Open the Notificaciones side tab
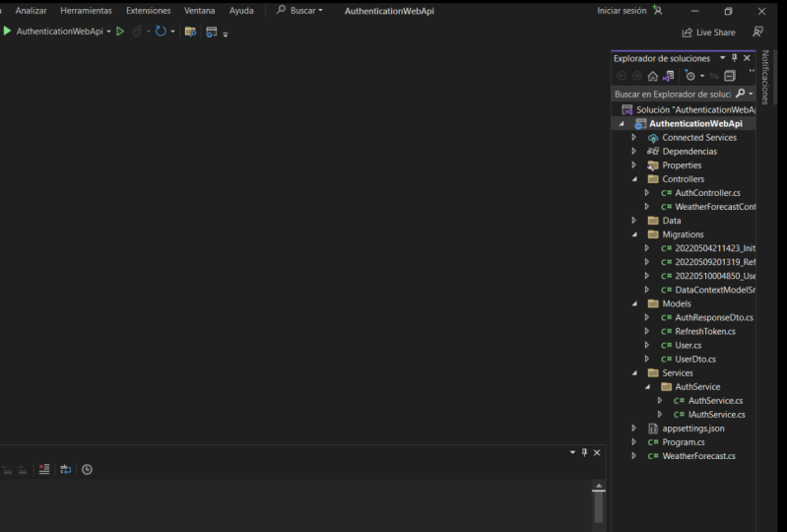 (765, 77)
